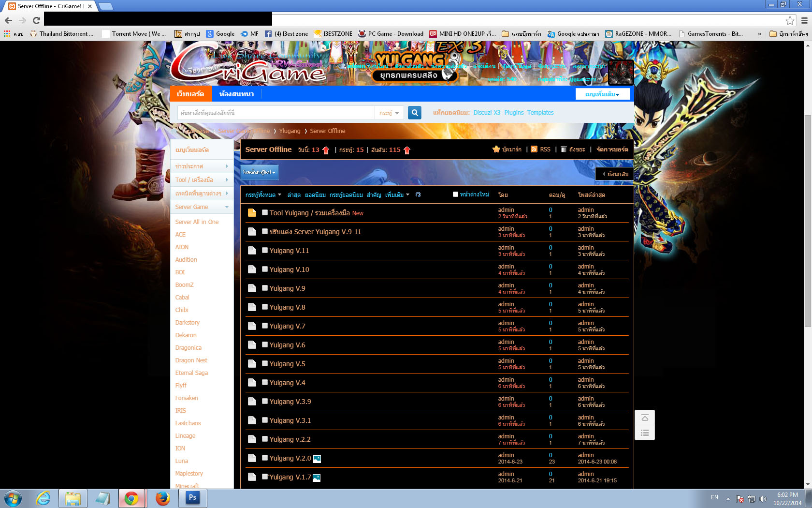This screenshot has width=812, height=508.
Task: Expand the more options dropdown in filter bar
Action: tap(397, 195)
